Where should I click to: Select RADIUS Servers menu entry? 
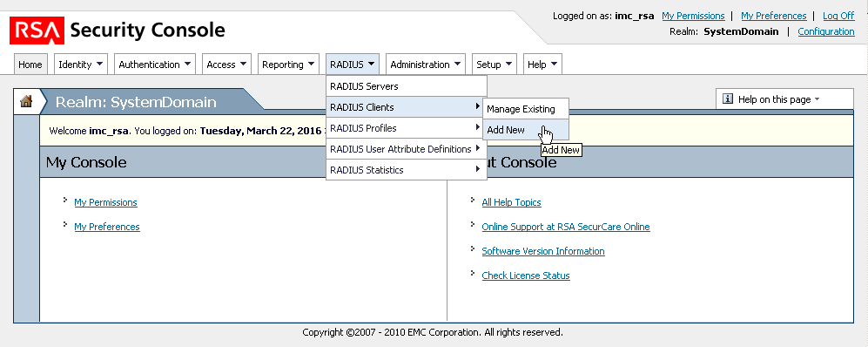[407, 86]
